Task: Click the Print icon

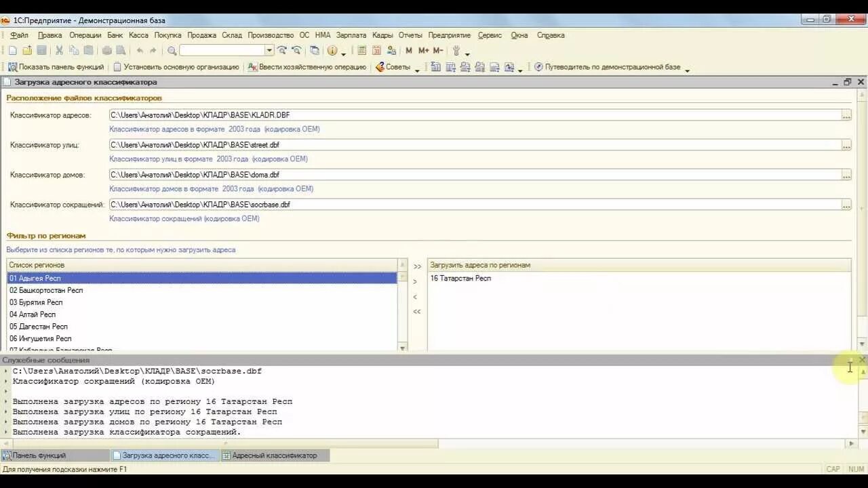Action: point(106,51)
